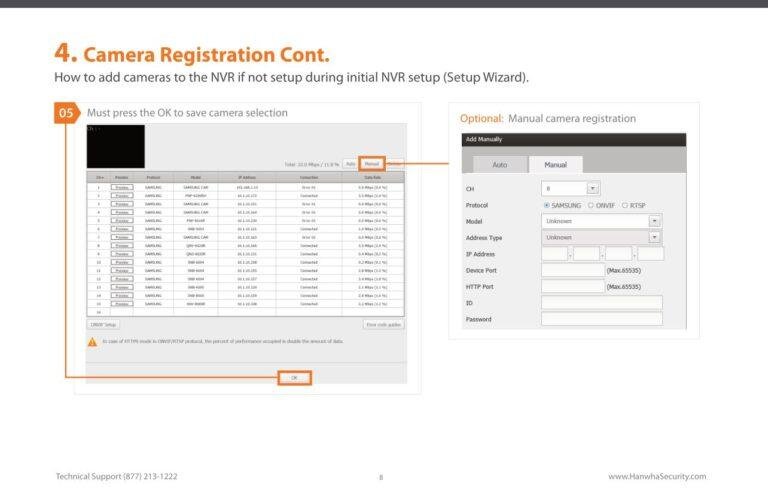Click the Add Manually dialog title bar

(574, 140)
